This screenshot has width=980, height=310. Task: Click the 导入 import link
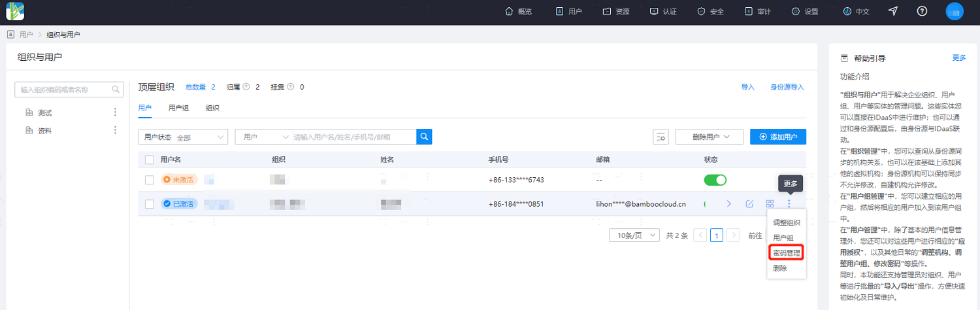[747, 87]
